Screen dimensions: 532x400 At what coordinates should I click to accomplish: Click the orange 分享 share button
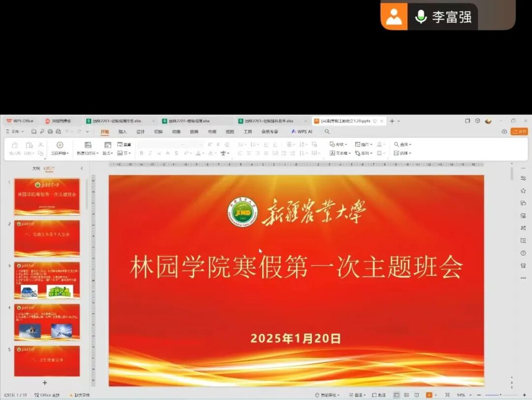[x=519, y=132]
